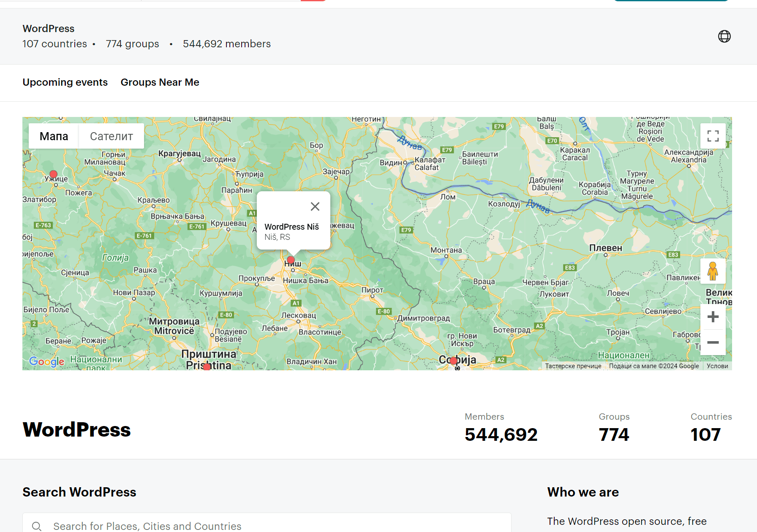Switch map to Сателит view

tap(112, 136)
